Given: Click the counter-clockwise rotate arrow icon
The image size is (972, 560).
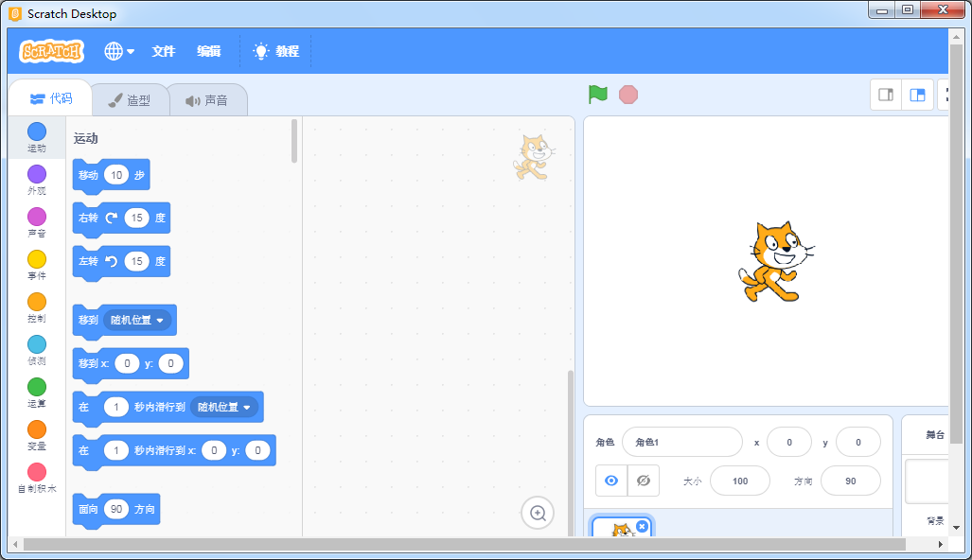Looking at the screenshot, I should (x=112, y=261).
